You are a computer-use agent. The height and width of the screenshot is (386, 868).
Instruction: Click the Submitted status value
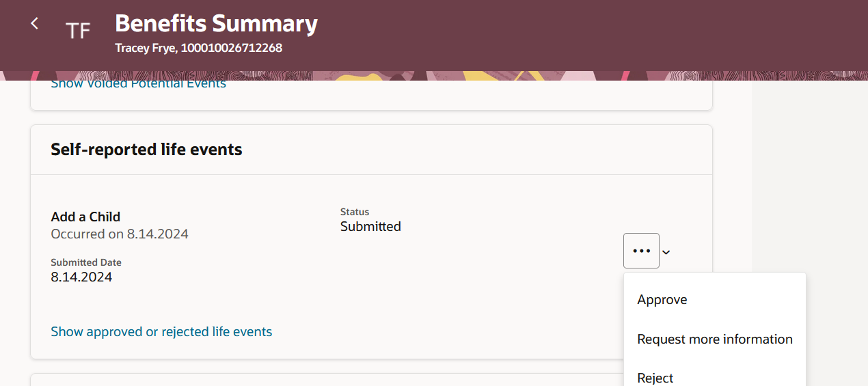370,226
